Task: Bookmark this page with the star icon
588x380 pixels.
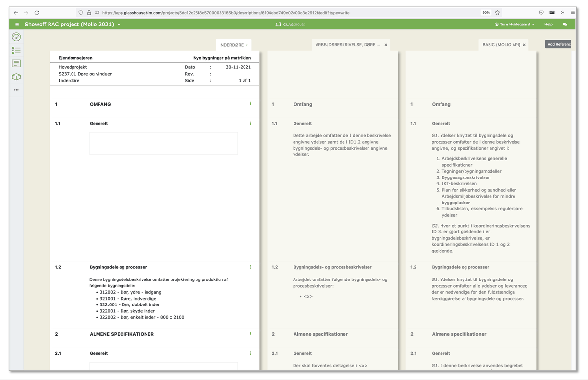Action: (x=497, y=12)
